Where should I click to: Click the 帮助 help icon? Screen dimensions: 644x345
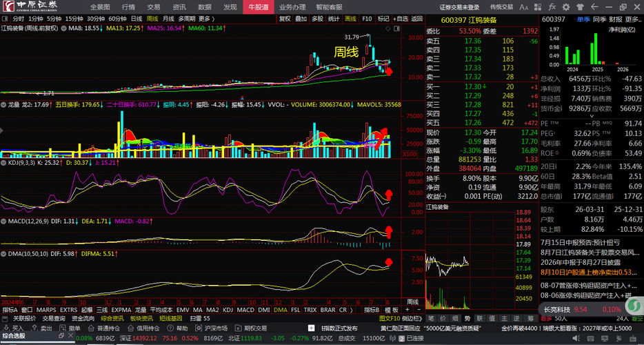[170, 328]
